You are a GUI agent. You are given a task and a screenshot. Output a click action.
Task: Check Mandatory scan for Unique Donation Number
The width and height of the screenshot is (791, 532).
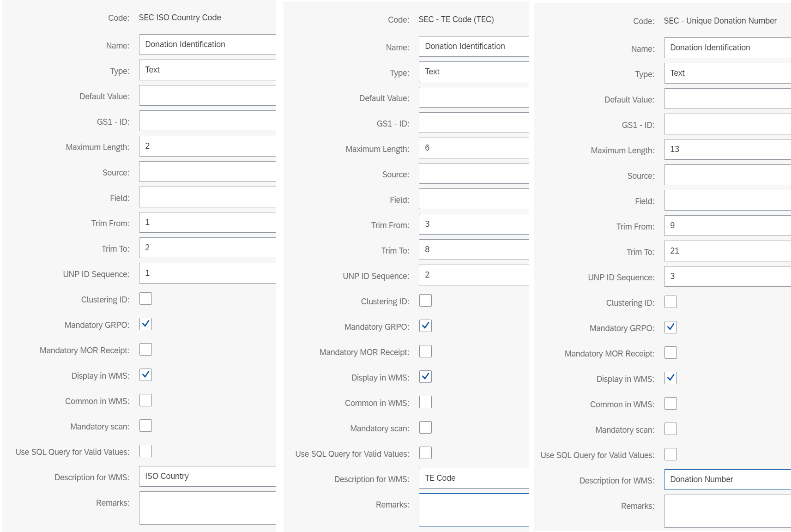coord(670,429)
